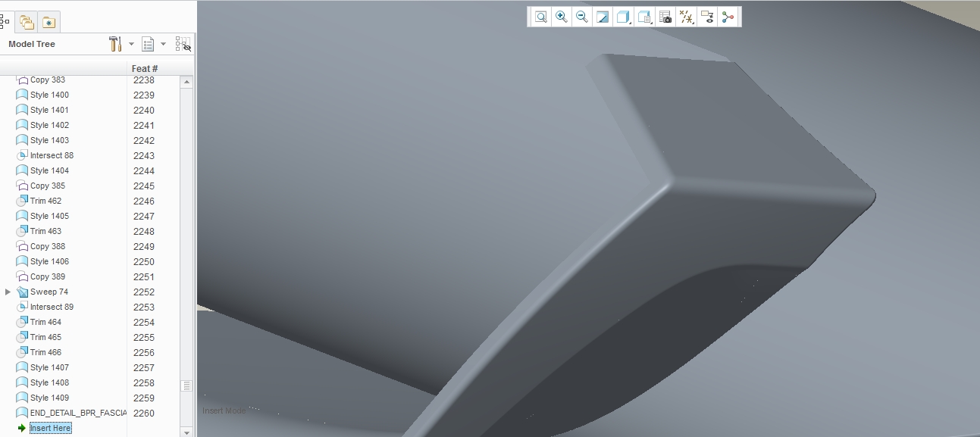Screen dimensions: 980x437
Task: Click feature number 2252 cell
Action: pos(144,292)
